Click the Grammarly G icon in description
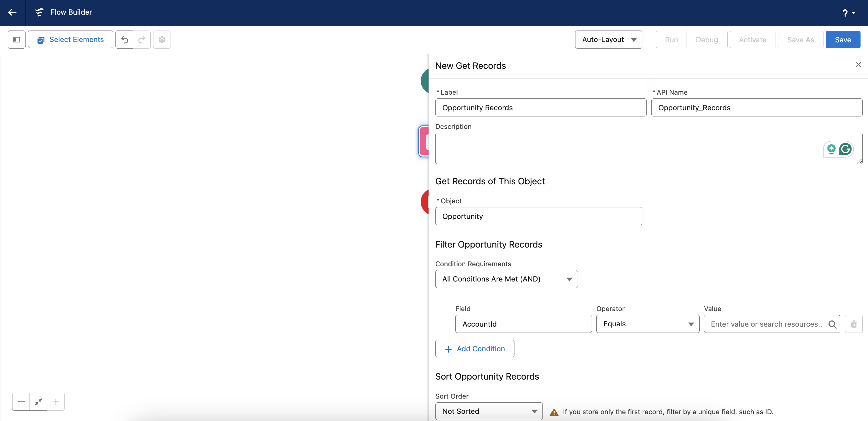Screen dimensions: 868x421 (846, 149)
